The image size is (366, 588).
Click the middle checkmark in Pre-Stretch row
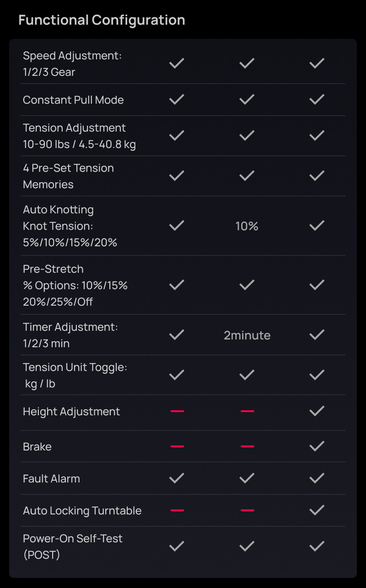(247, 285)
